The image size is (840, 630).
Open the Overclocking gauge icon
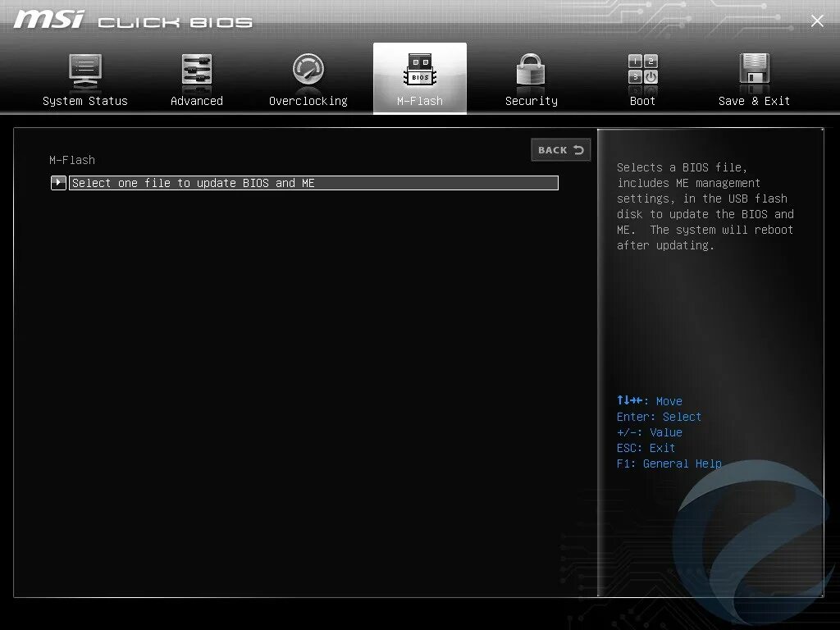pyautogui.click(x=308, y=69)
